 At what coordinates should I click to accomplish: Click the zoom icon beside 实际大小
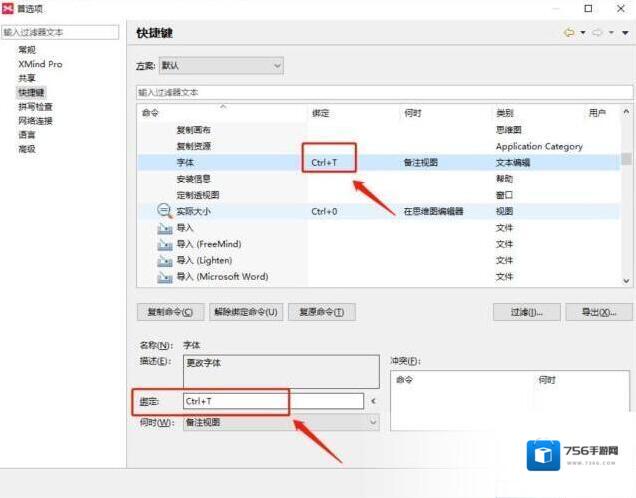tap(164, 211)
